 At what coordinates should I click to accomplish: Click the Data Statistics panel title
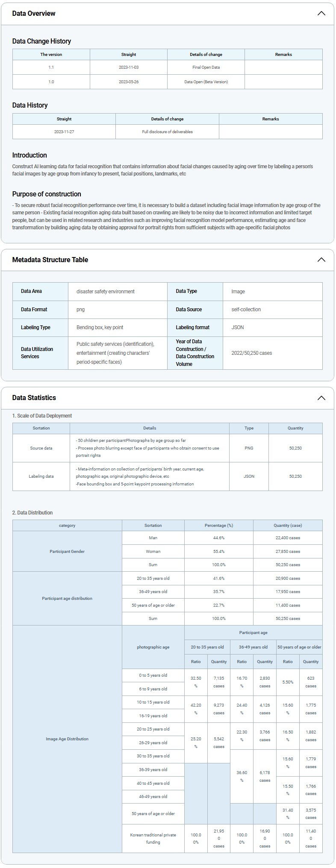(x=34, y=397)
